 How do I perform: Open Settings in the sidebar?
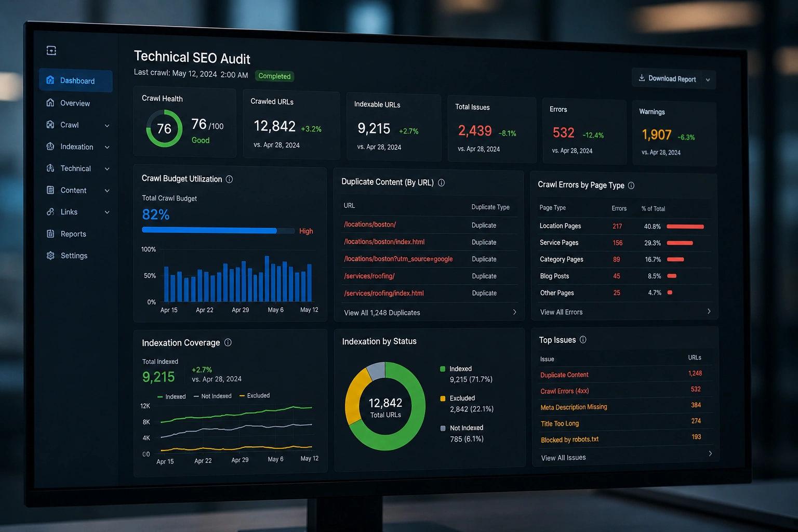coord(74,256)
